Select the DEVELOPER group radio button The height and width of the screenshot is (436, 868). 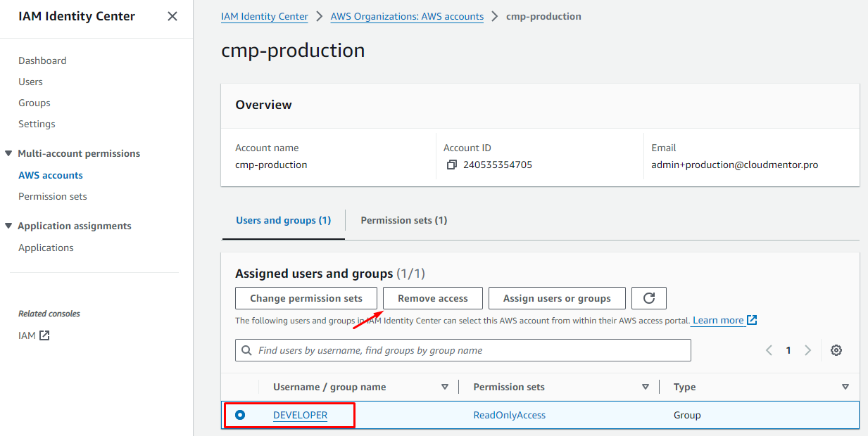tap(240, 415)
